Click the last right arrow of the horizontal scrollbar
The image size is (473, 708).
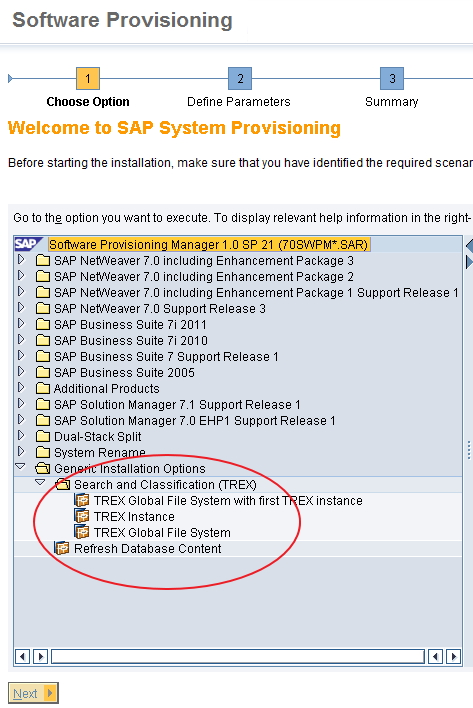click(x=453, y=656)
